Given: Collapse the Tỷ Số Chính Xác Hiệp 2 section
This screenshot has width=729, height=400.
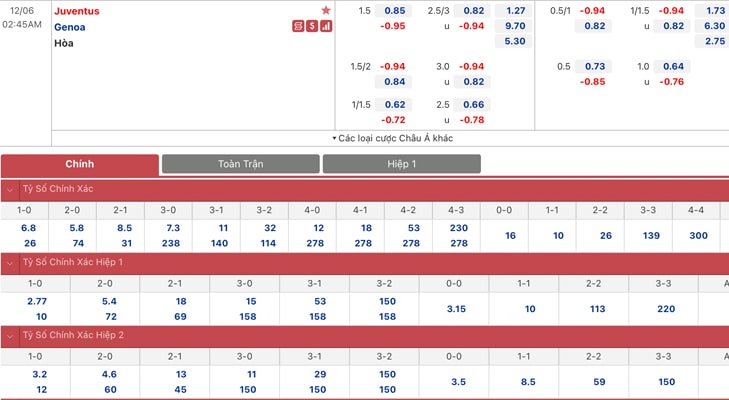Looking at the screenshot, I should [10, 336].
